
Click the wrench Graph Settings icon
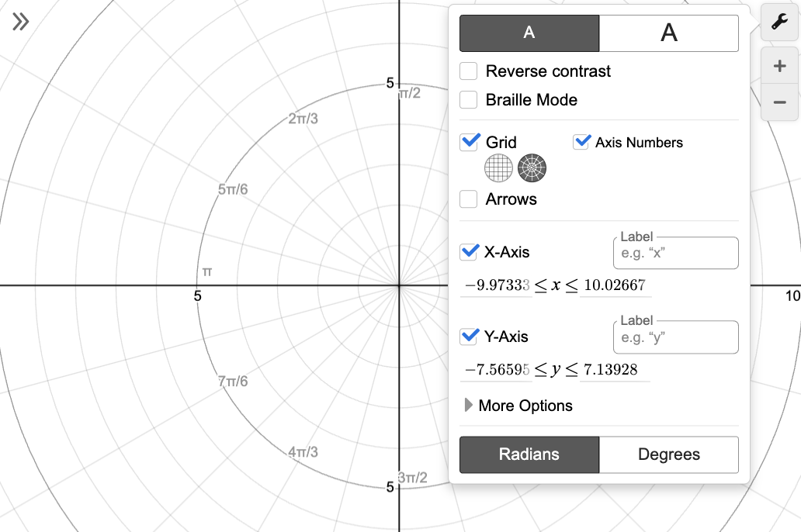click(779, 23)
